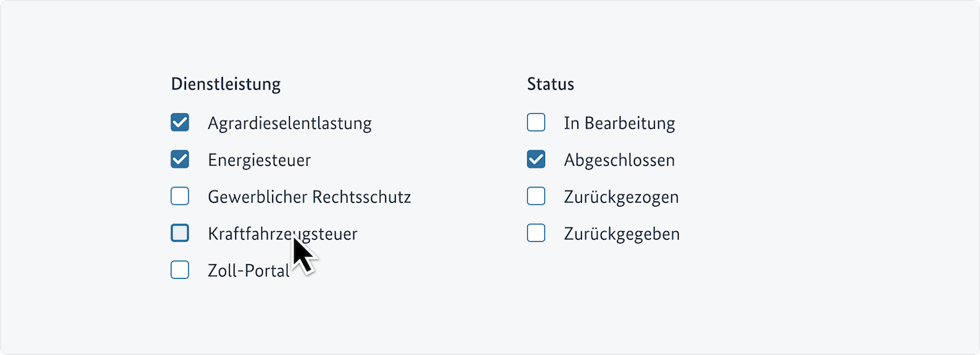This screenshot has height=355, width=980.
Task: Uncheck the Abgeschlossen status checkbox square
Action: point(536,160)
